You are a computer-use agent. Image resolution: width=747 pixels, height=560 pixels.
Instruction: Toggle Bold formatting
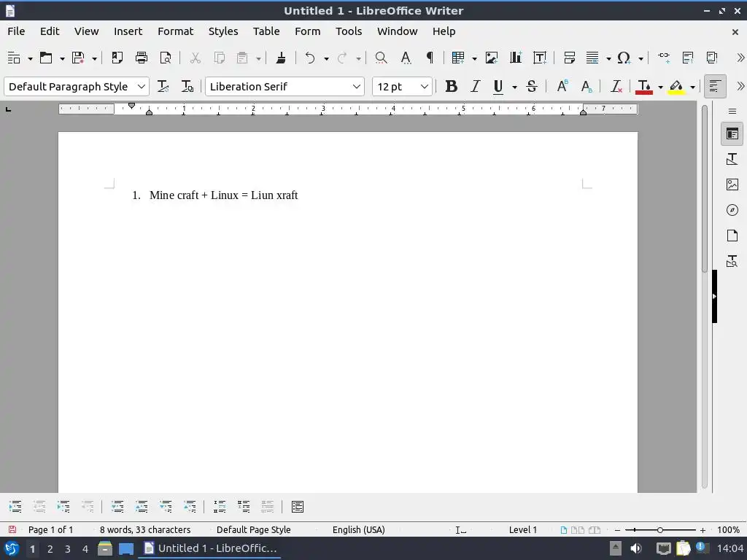(x=451, y=87)
